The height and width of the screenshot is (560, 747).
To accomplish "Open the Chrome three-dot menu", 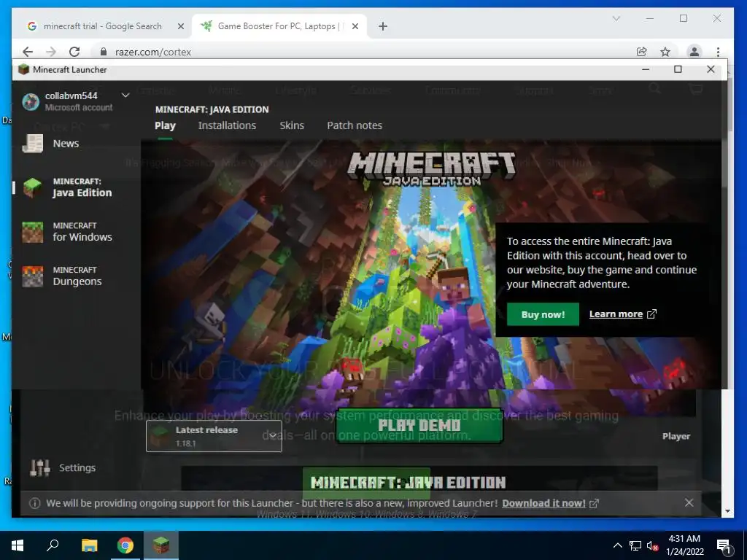I will pos(718,52).
